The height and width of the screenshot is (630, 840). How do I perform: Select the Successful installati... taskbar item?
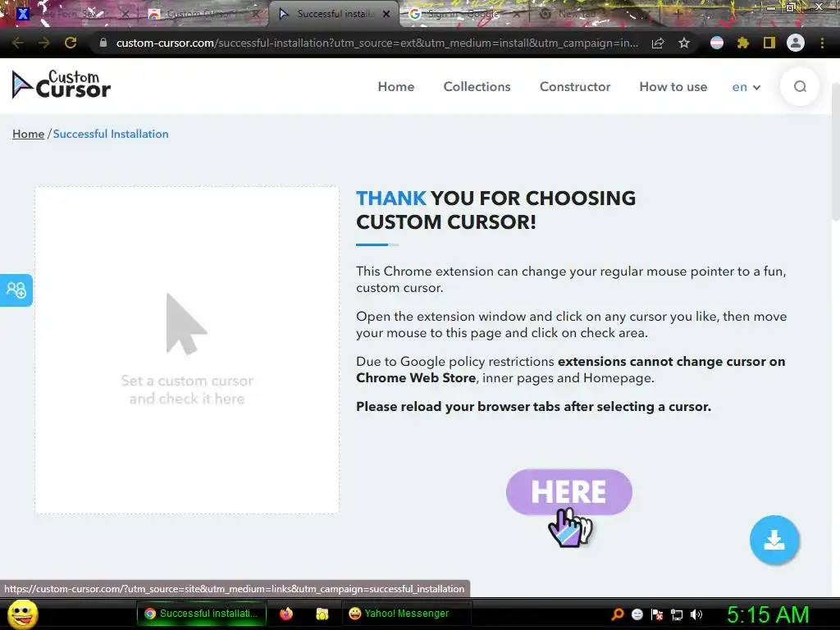(202, 614)
